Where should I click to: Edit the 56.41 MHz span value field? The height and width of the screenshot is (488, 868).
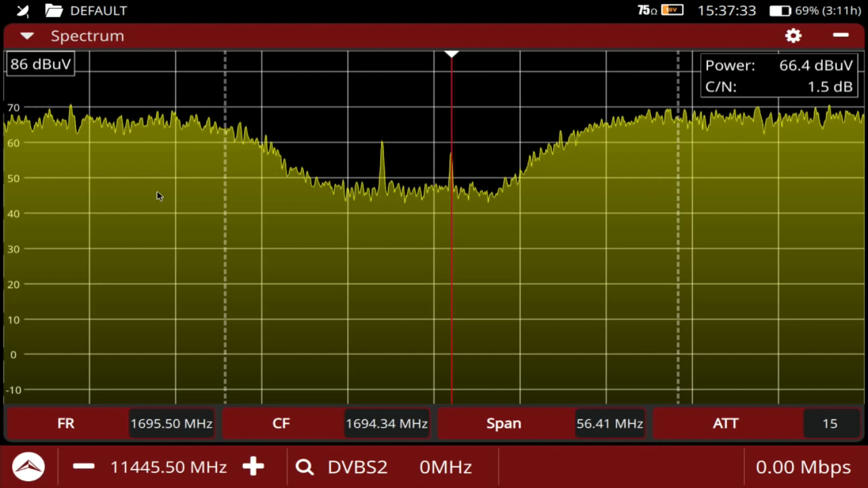(609, 424)
